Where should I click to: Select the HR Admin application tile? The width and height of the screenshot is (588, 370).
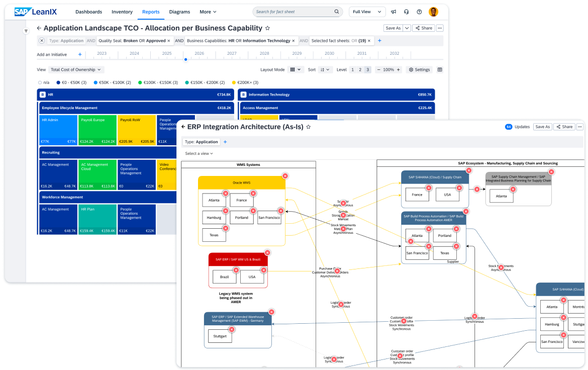tap(58, 130)
